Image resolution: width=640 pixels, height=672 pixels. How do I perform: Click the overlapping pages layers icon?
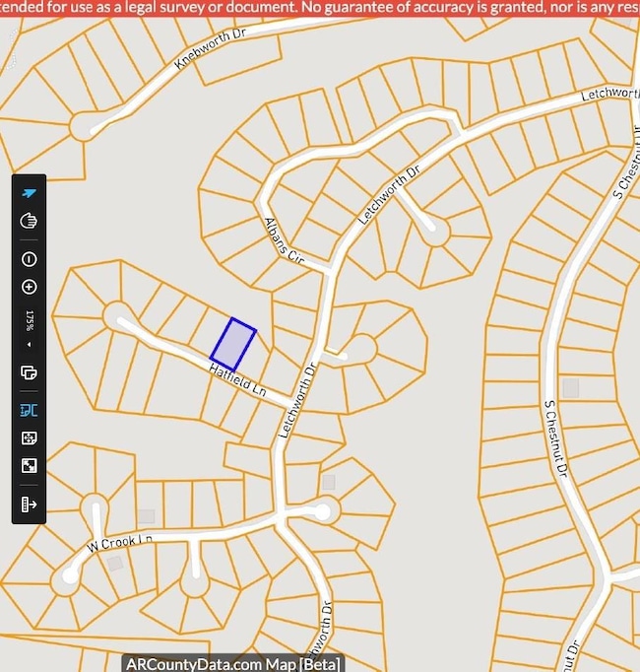click(x=29, y=372)
